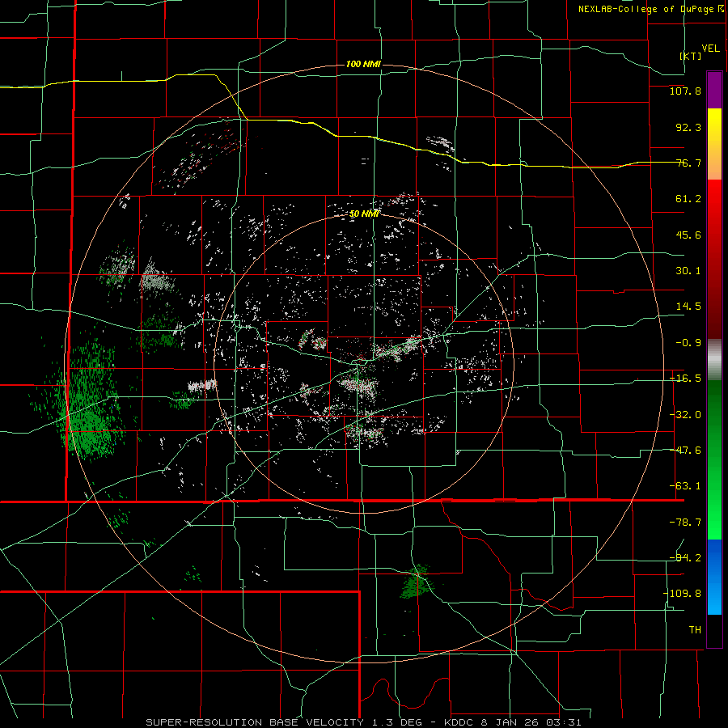The image size is (728, 728).
Task: Click the -94.2 velocity scale value
Action: 685,557
